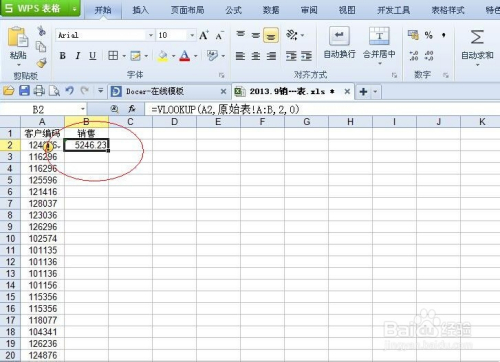Image resolution: width=500 pixels, height=362 pixels.
Task: Click the Cut scissors icon
Action: click(x=41, y=31)
